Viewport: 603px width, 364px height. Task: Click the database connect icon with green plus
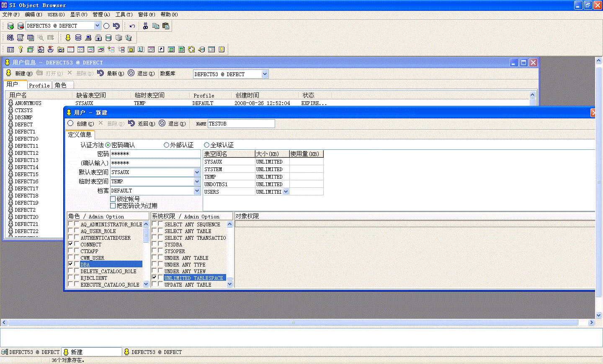pos(10,26)
